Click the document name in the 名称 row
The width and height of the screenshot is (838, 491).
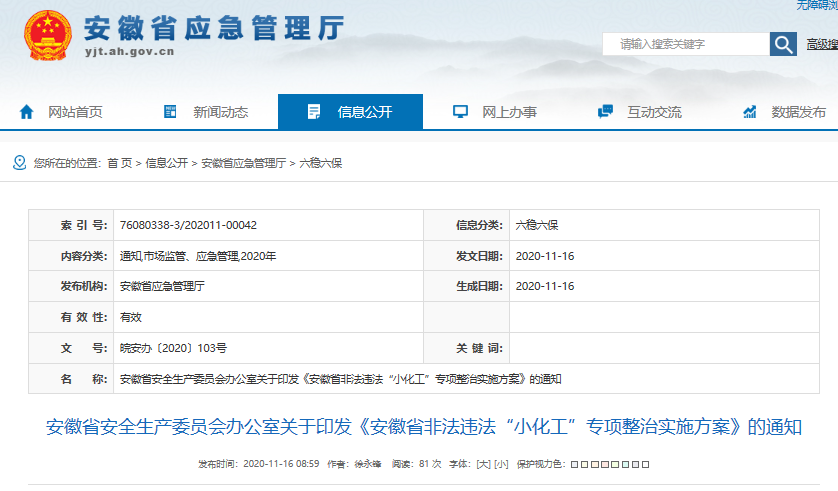(340, 379)
